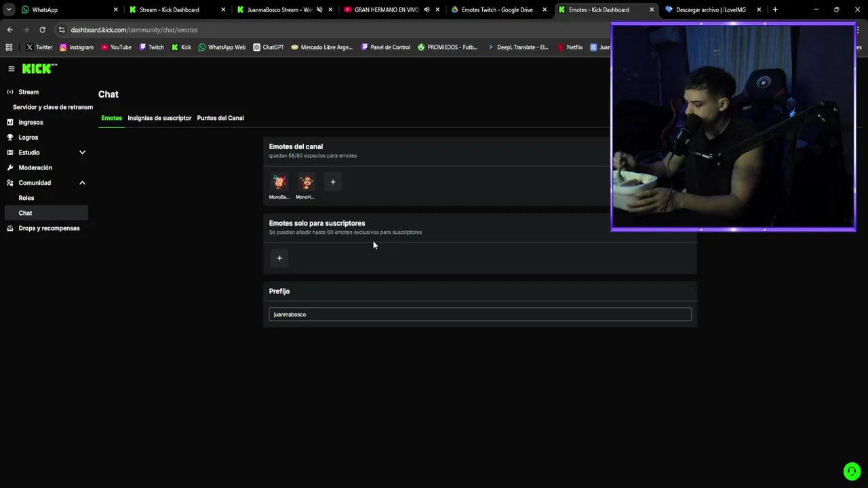Open the site info icon in address bar
The height and width of the screenshot is (488, 868).
(62, 30)
